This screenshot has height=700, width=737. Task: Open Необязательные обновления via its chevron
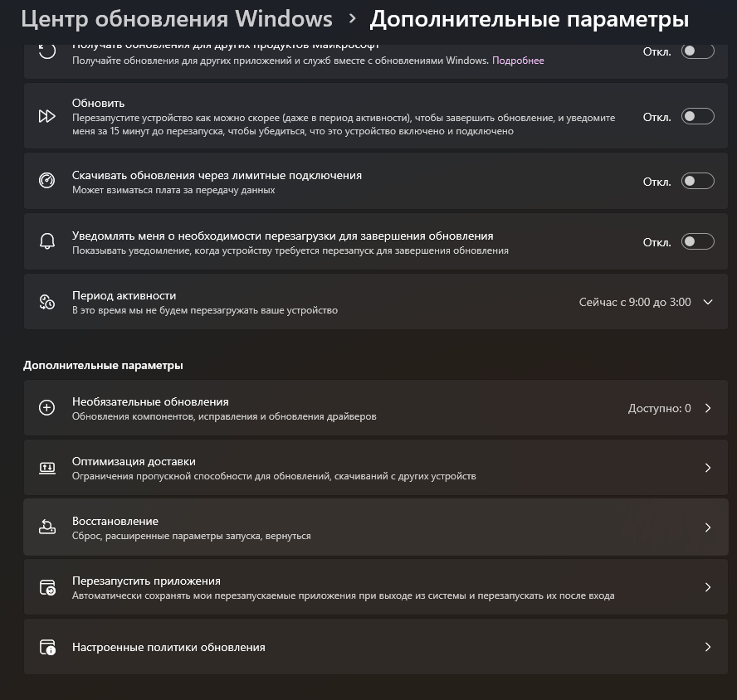708,408
